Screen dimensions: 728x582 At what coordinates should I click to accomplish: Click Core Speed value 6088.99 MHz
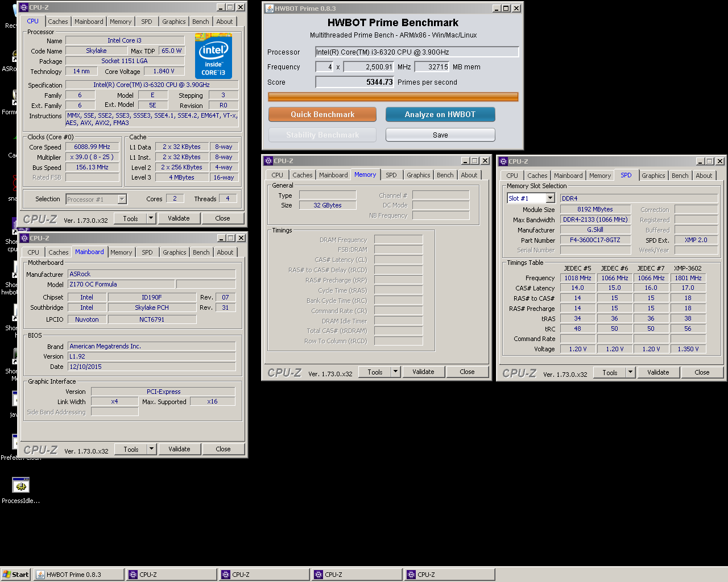click(92, 147)
